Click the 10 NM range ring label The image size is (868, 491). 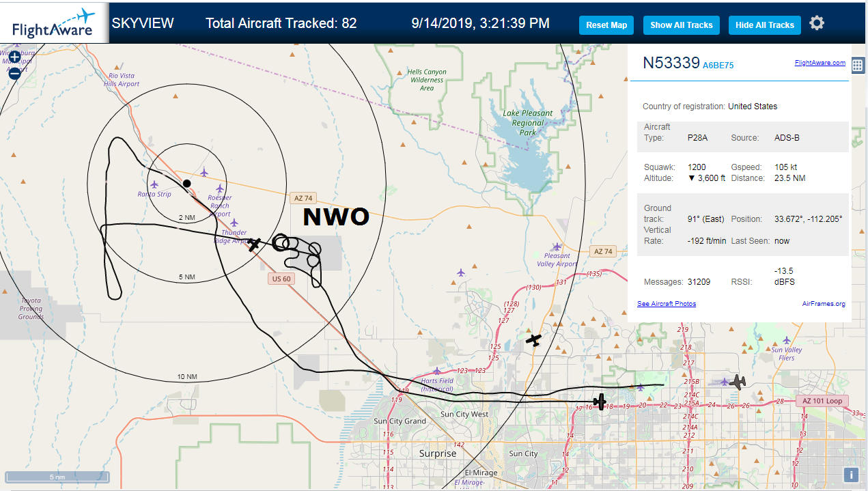pos(187,377)
